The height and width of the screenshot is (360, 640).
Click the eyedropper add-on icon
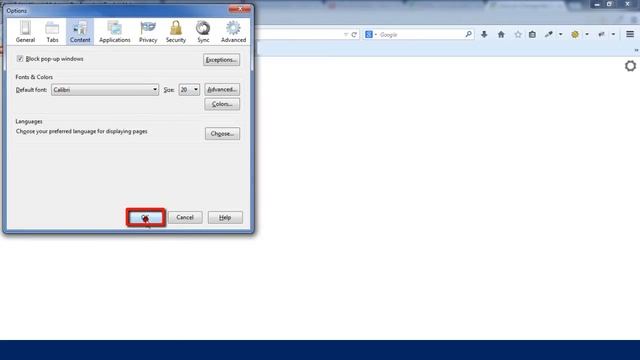coord(549,35)
